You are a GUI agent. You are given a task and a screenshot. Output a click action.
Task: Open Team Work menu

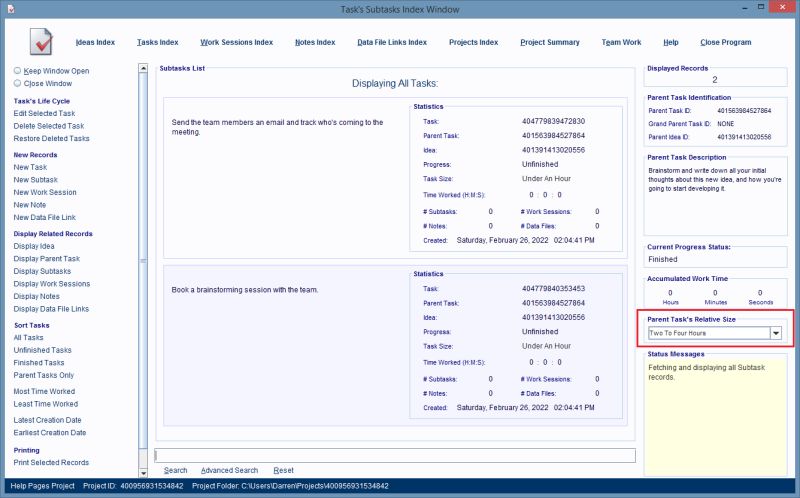click(621, 42)
